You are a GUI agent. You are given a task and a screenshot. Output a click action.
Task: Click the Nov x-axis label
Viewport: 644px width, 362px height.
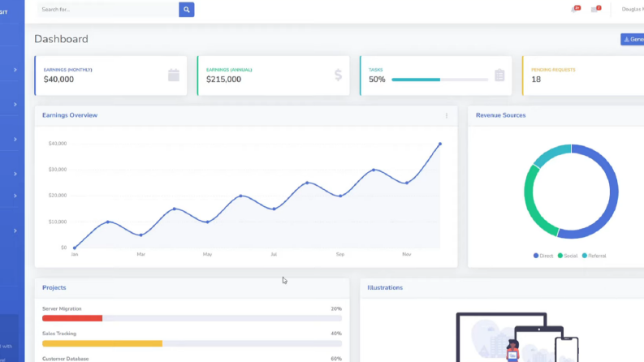[x=407, y=255]
